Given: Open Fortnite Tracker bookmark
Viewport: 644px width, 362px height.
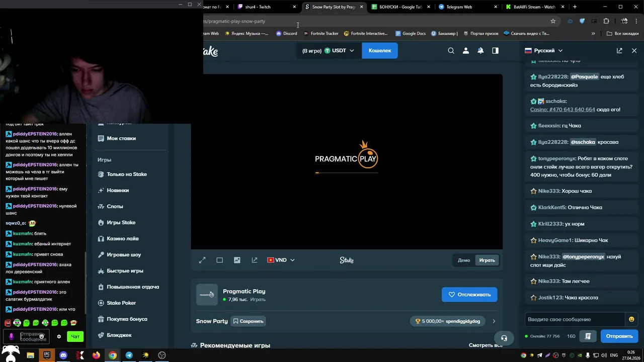Looking at the screenshot, I should (320, 33).
